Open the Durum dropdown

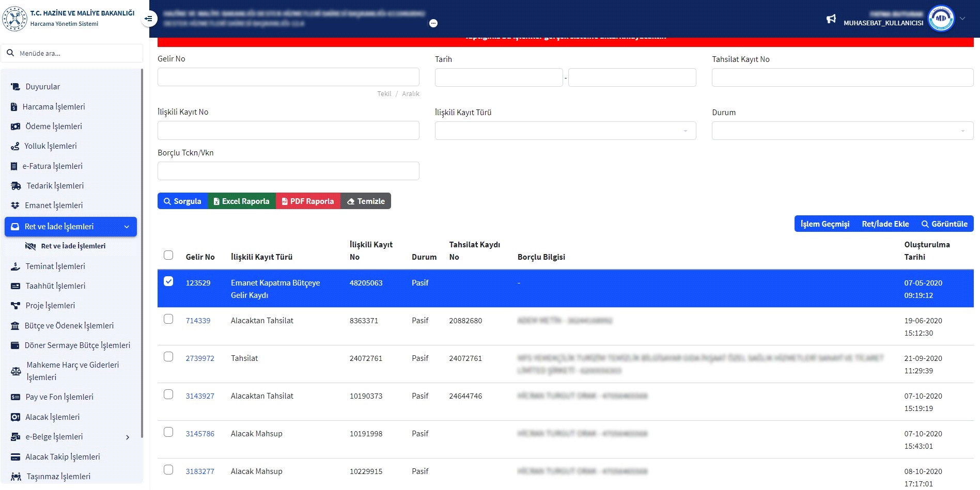tap(842, 131)
